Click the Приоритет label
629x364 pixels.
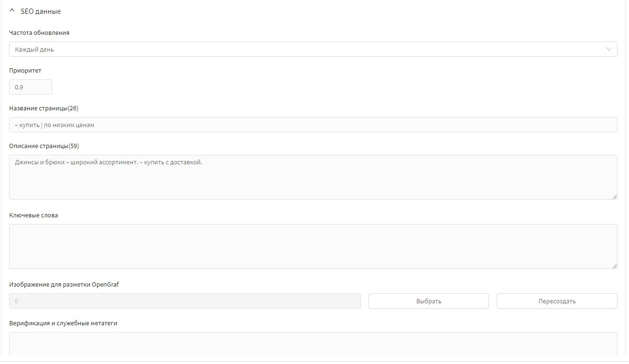25,71
